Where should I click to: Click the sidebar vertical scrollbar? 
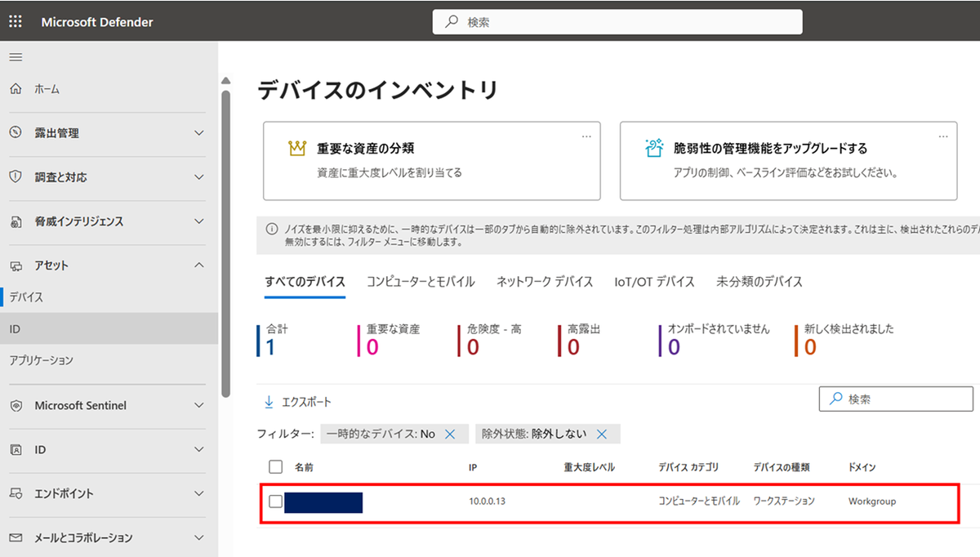(226, 243)
